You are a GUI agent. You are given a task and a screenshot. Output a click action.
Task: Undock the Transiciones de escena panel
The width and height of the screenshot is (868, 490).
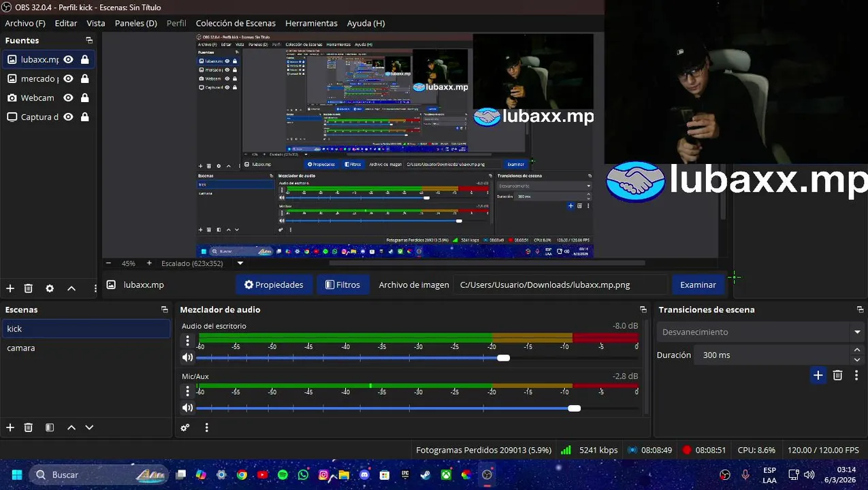(860, 310)
